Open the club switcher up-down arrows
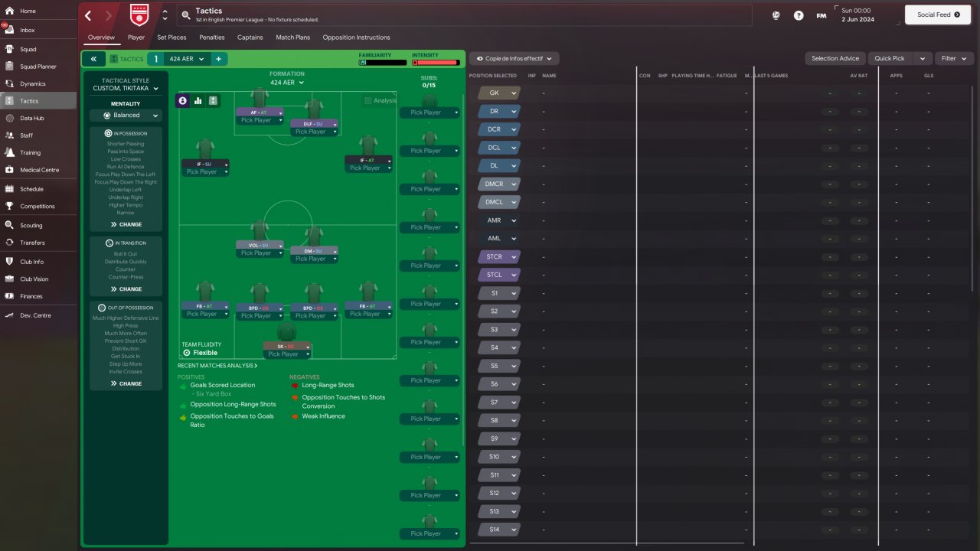The width and height of the screenshot is (980, 551). click(165, 15)
